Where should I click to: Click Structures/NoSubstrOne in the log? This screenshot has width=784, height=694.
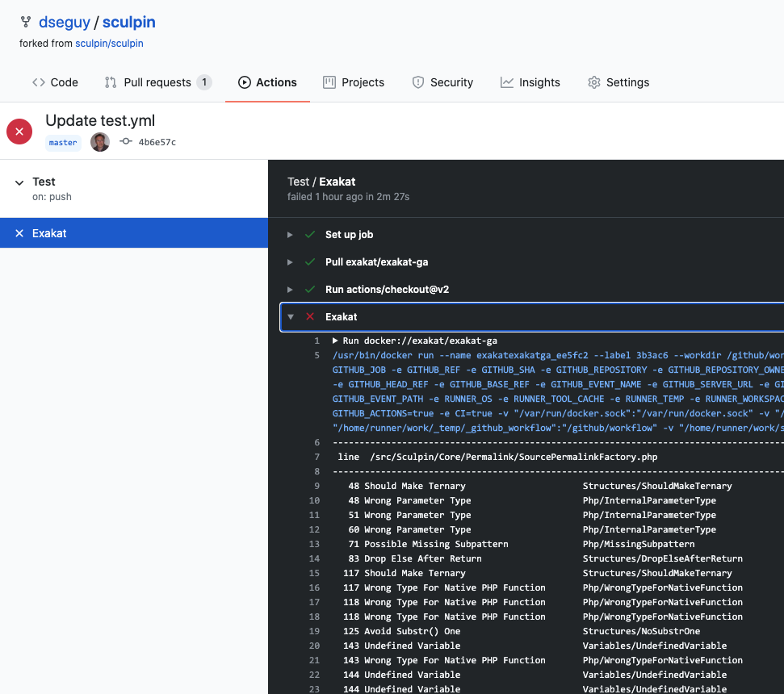(641, 631)
